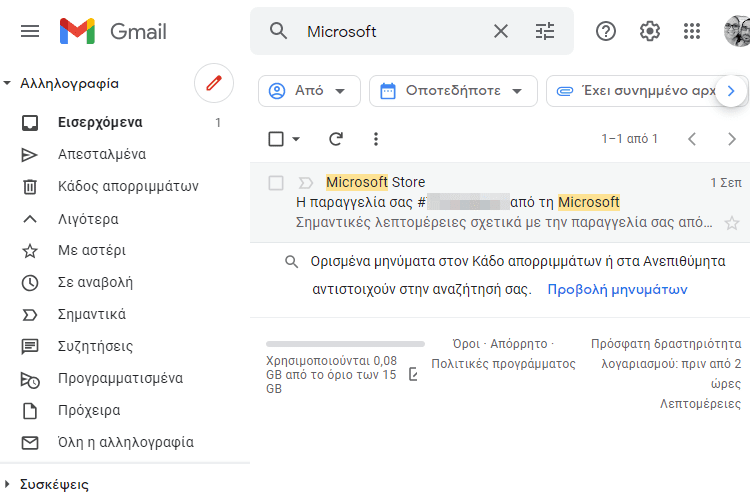Image resolution: width=750 pixels, height=500 pixels.
Task: Select the Microsoft Store email checkbox
Action: tap(276, 183)
